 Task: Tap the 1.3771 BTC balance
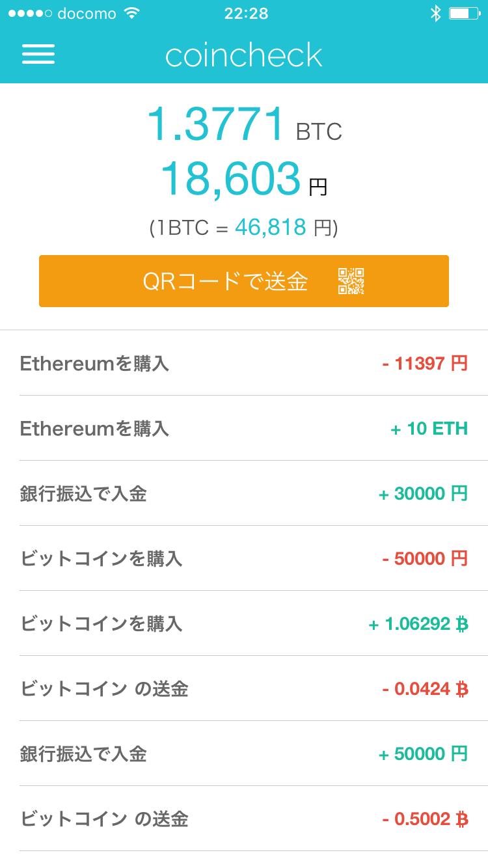(244, 124)
